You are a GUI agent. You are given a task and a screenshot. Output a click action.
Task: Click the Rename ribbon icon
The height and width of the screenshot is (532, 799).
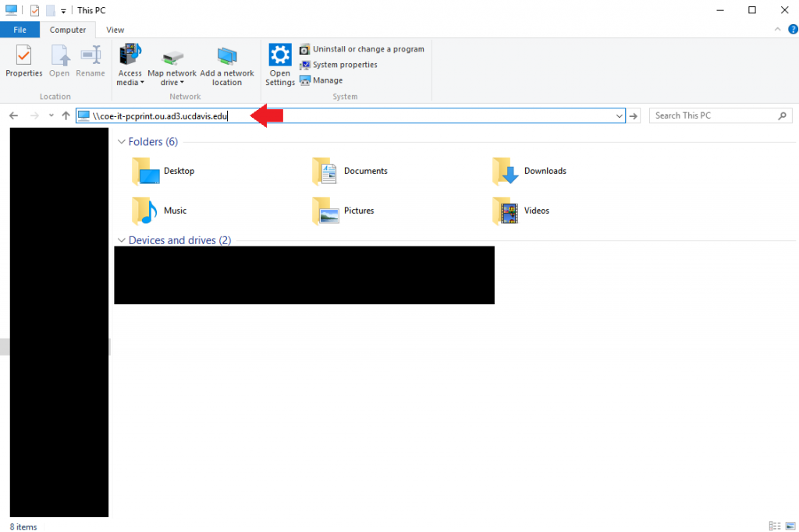tap(91, 61)
